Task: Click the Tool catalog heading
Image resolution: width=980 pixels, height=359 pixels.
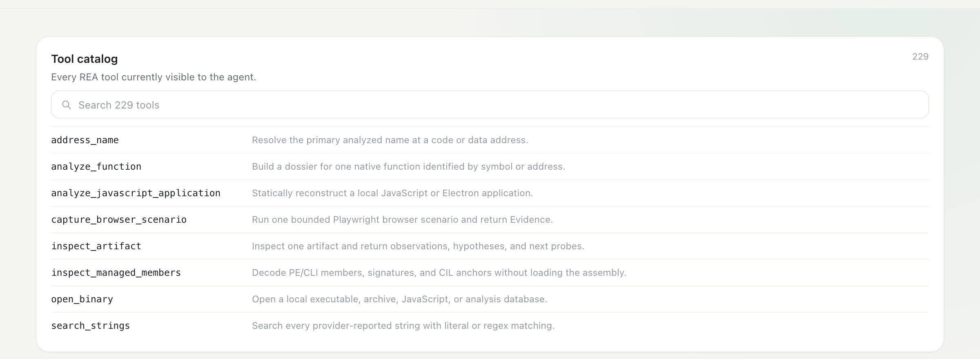Action: [85, 59]
